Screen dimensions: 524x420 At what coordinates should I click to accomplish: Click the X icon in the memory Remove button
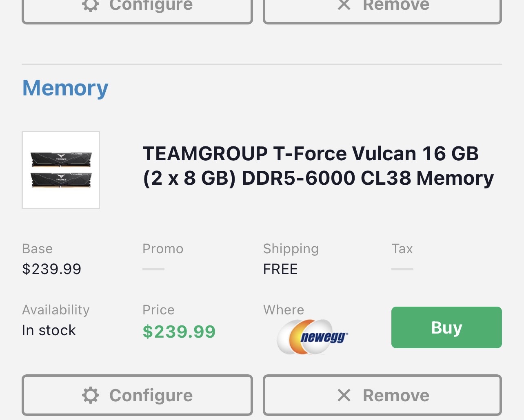tap(344, 395)
